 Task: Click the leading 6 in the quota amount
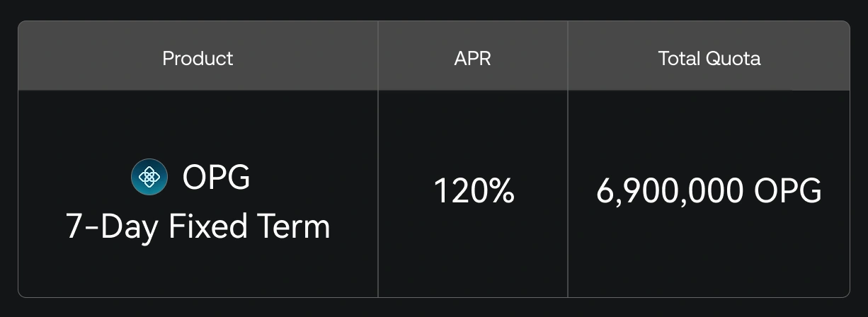coord(605,191)
